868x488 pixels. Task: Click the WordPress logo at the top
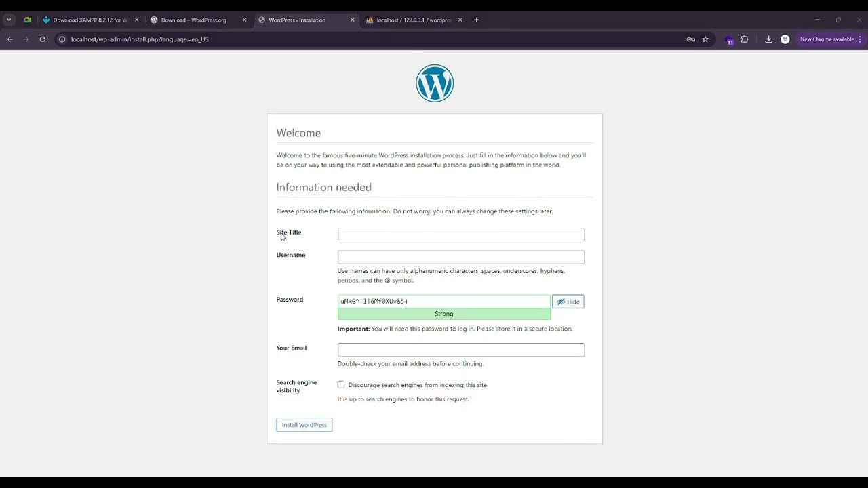click(x=435, y=83)
